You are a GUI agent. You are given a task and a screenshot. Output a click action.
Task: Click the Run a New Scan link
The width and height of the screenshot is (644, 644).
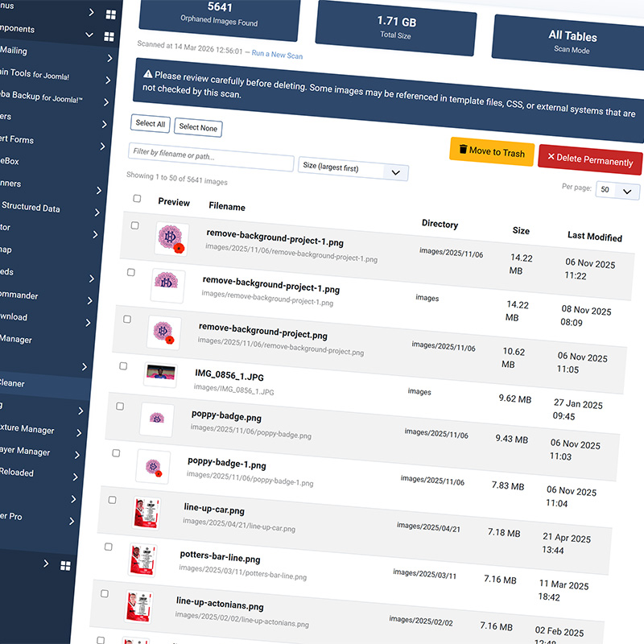click(x=277, y=54)
